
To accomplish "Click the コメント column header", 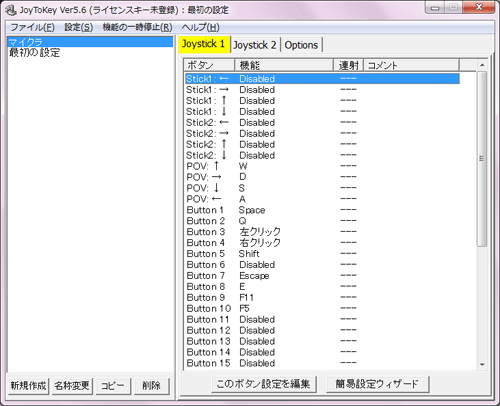I will point(411,65).
